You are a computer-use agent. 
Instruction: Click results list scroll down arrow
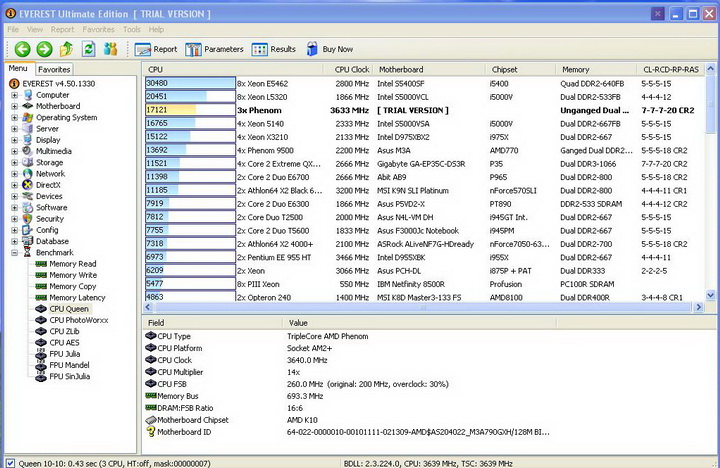pyautogui.click(x=710, y=295)
